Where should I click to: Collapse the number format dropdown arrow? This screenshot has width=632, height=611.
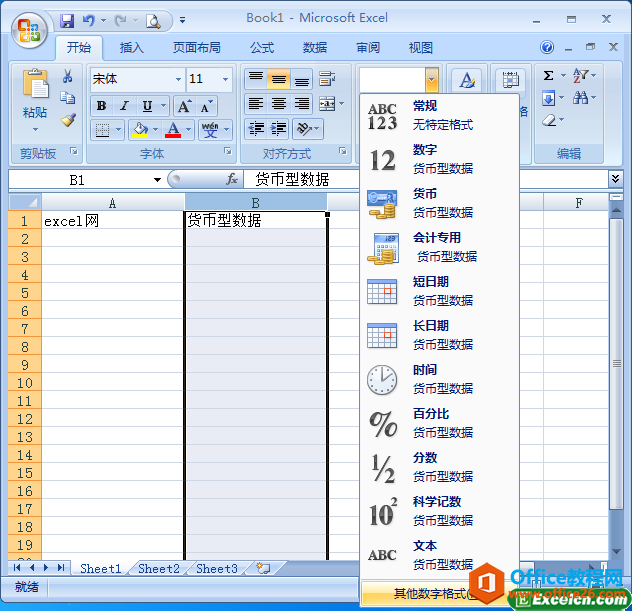click(x=431, y=79)
